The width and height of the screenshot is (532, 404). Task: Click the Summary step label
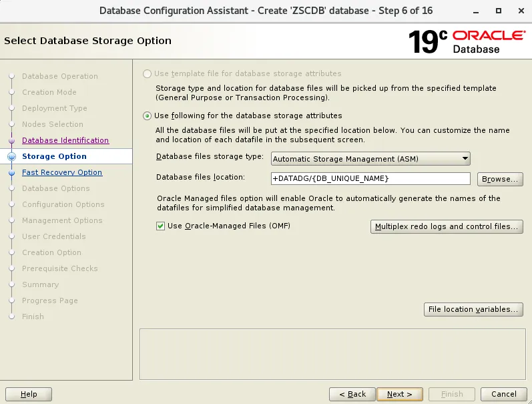[x=40, y=284]
